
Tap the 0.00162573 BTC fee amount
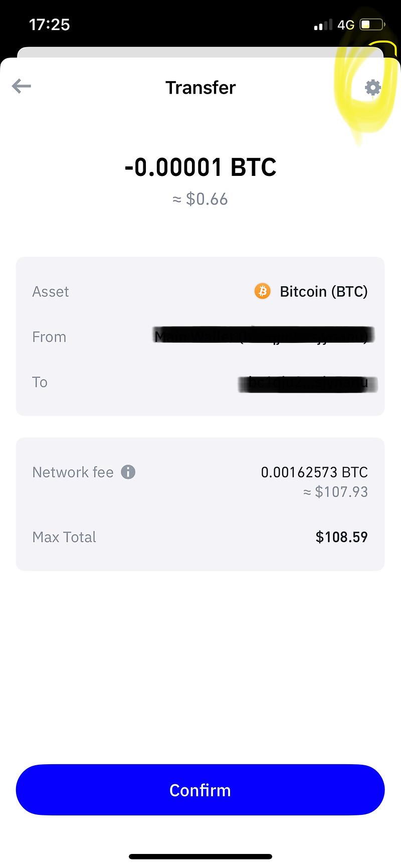pos(314,472)
